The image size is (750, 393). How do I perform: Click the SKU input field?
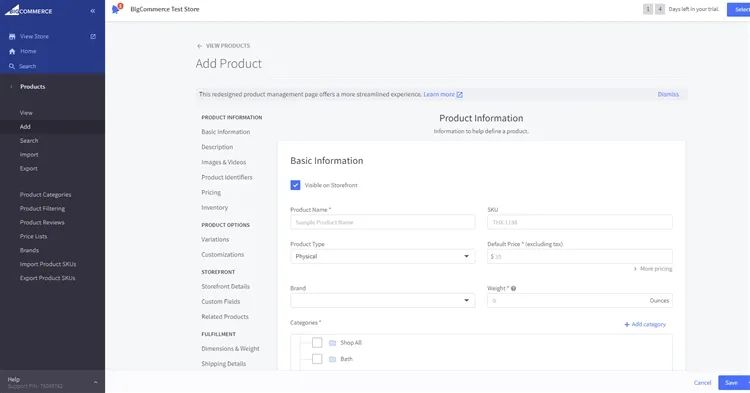580,222
